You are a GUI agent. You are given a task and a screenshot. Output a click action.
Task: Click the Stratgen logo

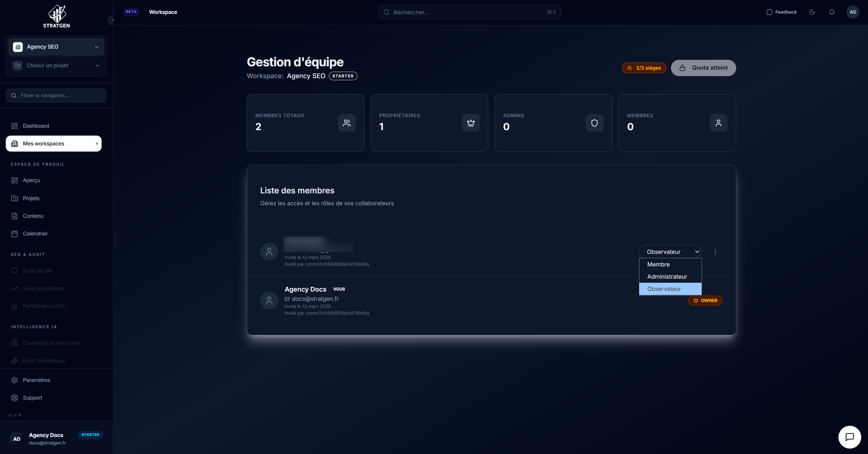(x=56, y=16)
